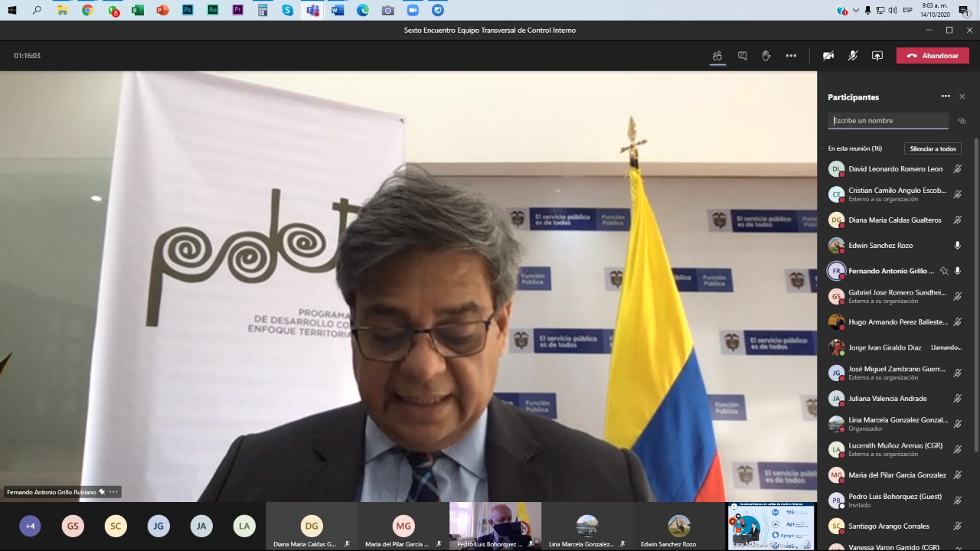Viewport: 980px width, 551px height.
Task: Raise your hand in the meeting
Action: pos(766,56)
